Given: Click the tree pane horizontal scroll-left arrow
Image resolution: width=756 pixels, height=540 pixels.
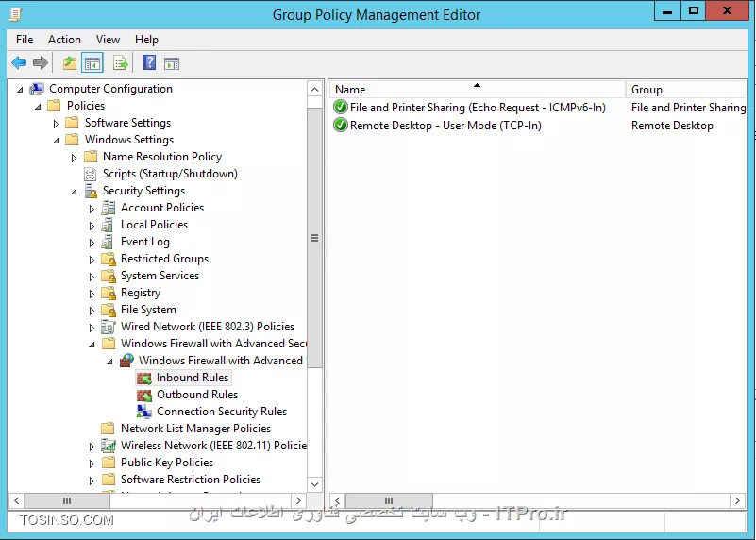Looking at the screenshot, I should click(x=17, y=500).
